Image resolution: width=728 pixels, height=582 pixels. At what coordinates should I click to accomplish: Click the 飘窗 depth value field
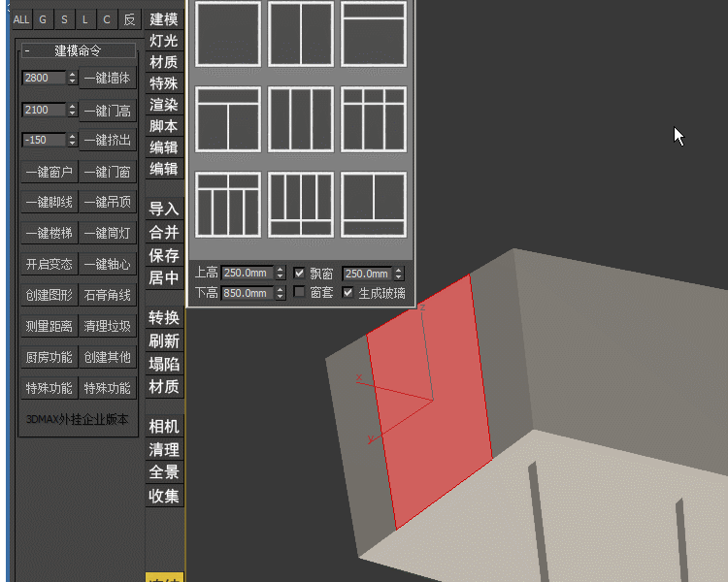[x=367, y=274]
